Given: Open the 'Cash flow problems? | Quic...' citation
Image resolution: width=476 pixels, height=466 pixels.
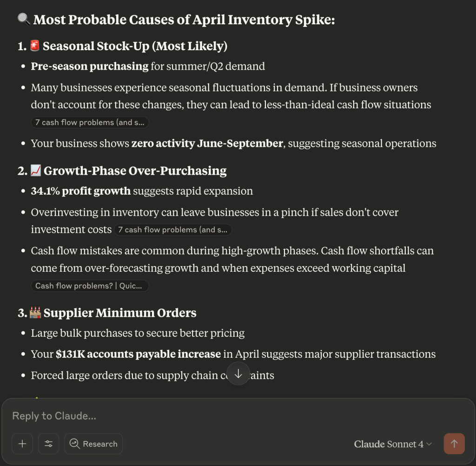Looking at the screenshot, I should pos(89,286).
